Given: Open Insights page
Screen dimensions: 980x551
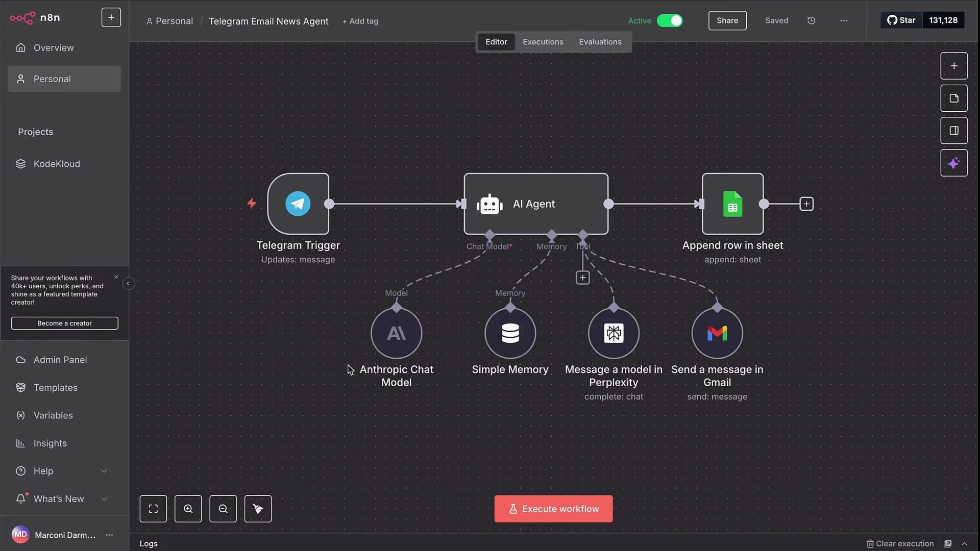Looking at the screenshot, I should coord(64,443).
